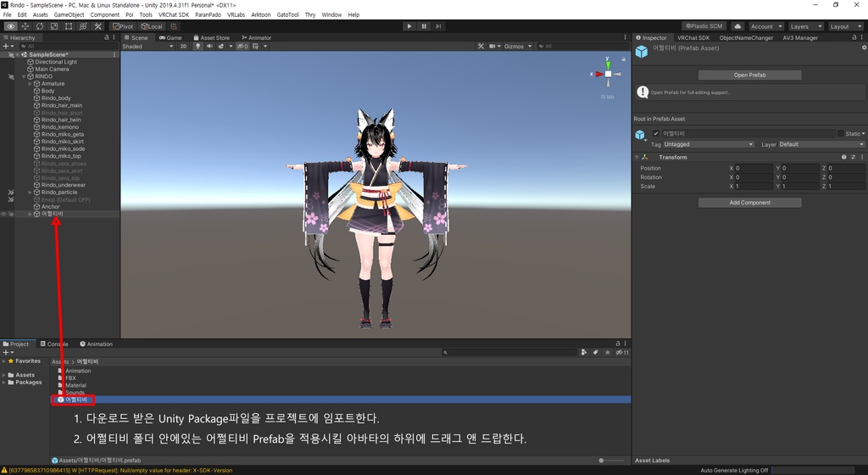Toggle grid snapping icon next to Local

click(173, 26)
